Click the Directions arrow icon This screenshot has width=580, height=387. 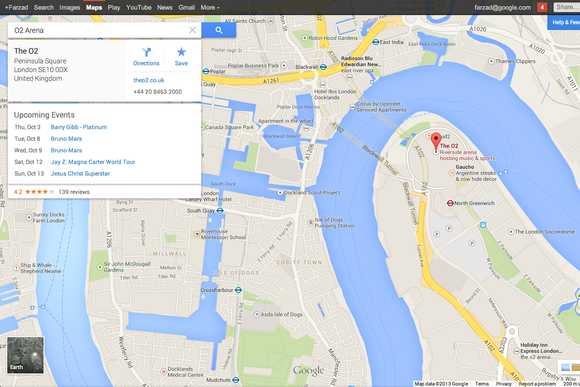pos(146,52)
